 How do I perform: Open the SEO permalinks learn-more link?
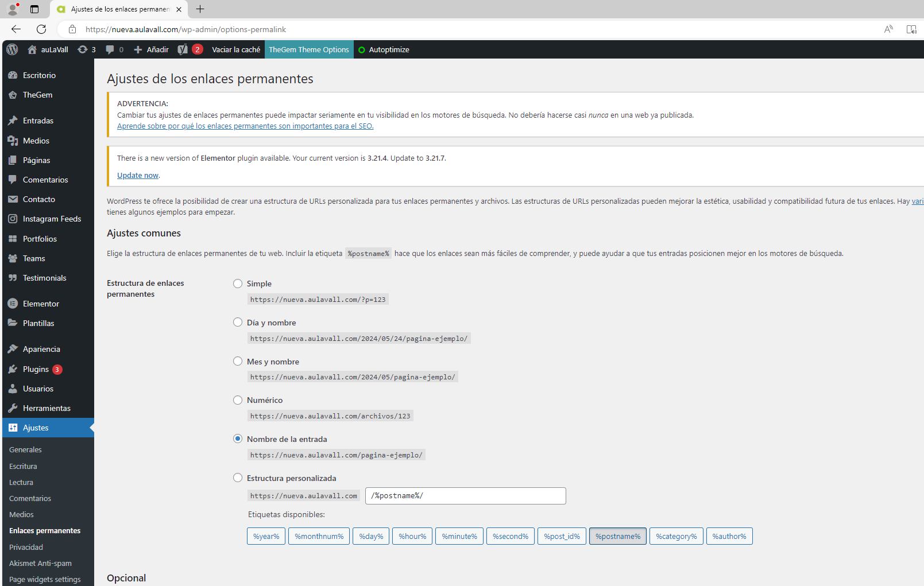pyautogui.click(x=245, y=126)
